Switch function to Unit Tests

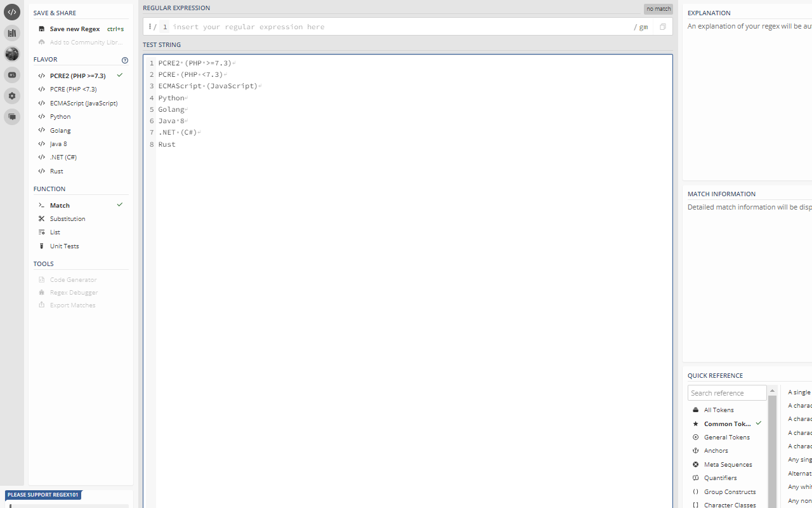(x=63, y=246)
